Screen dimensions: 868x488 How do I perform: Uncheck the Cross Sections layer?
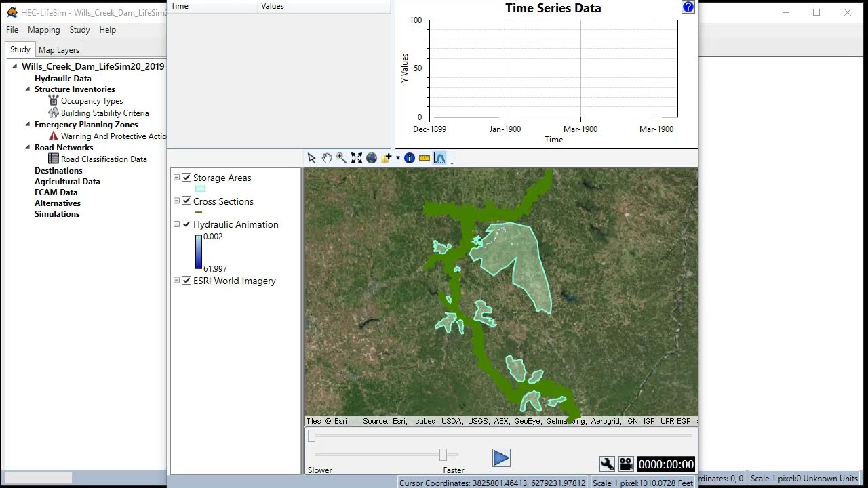186,201
